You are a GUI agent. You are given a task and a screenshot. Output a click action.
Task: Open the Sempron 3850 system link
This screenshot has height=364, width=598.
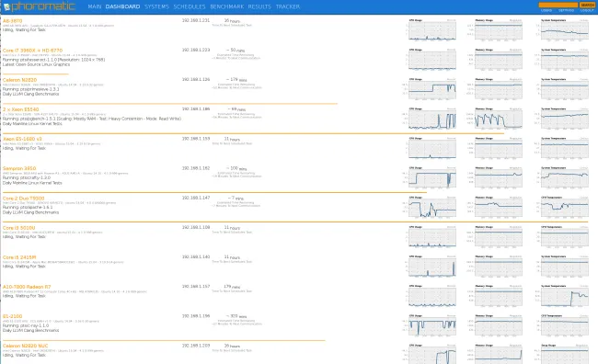coord(19,168)
